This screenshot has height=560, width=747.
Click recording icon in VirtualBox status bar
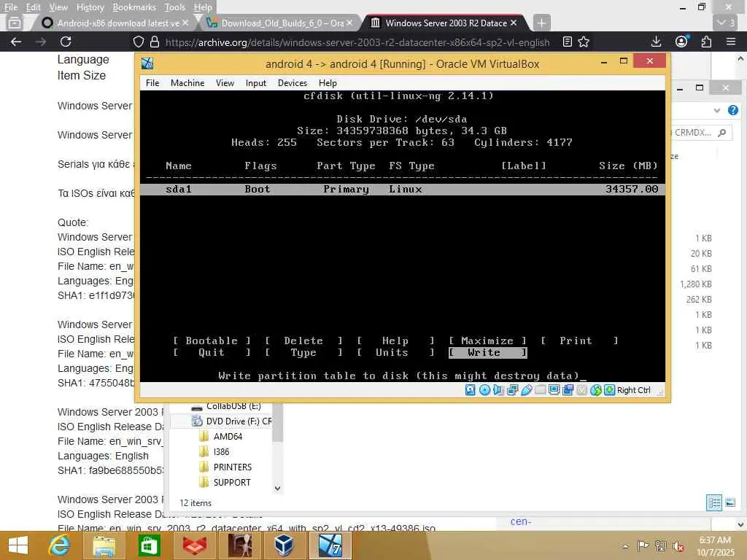568,390
